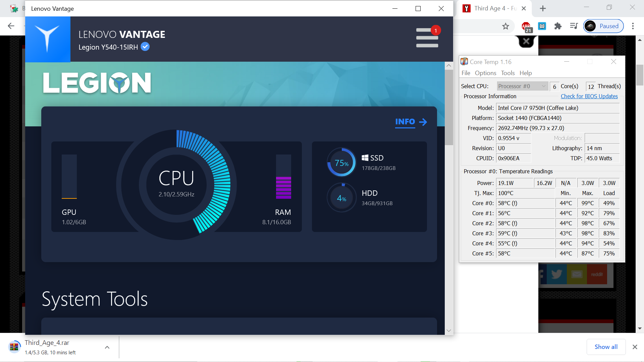Click the Core #1 temperature 56°C
The width and height of the screenshot is (644, 362).
(525, 213)
